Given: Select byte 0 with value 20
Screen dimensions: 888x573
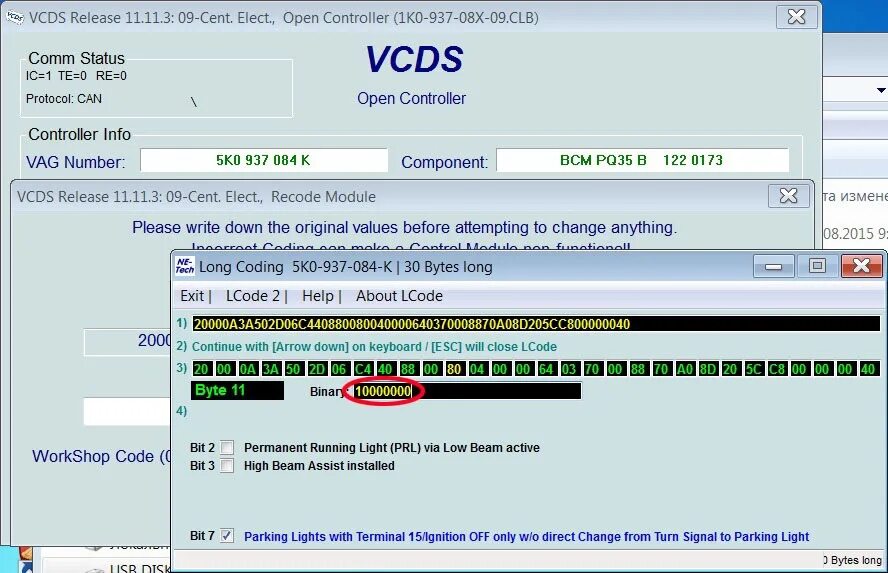Looking at the screenshot, I should (x=201, y=369).
